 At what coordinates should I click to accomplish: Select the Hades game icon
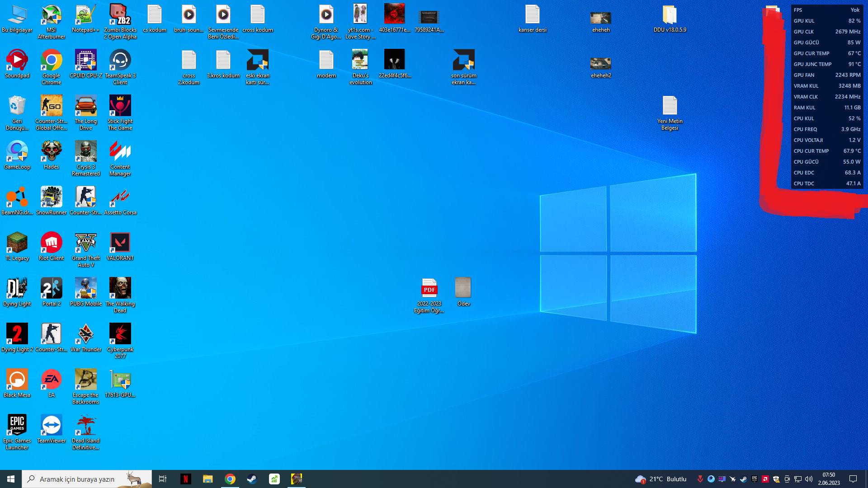(x=52, y=155)
